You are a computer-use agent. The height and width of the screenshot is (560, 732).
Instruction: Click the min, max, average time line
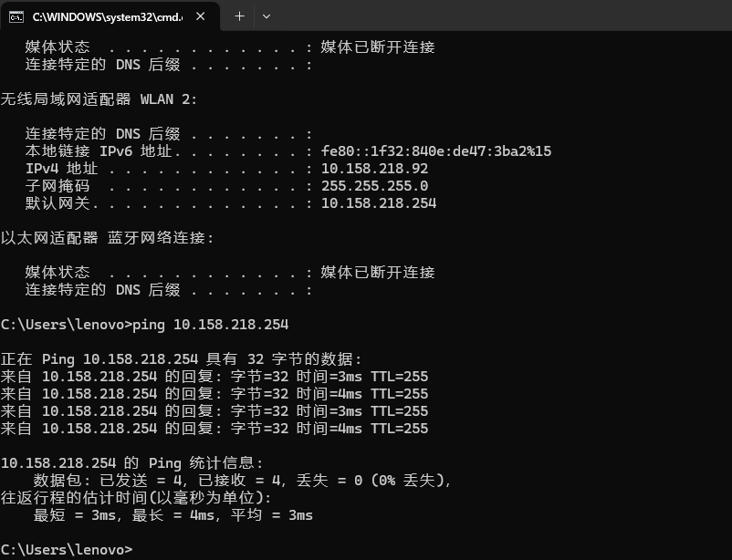pyautogui.click(x=173, y=515)
